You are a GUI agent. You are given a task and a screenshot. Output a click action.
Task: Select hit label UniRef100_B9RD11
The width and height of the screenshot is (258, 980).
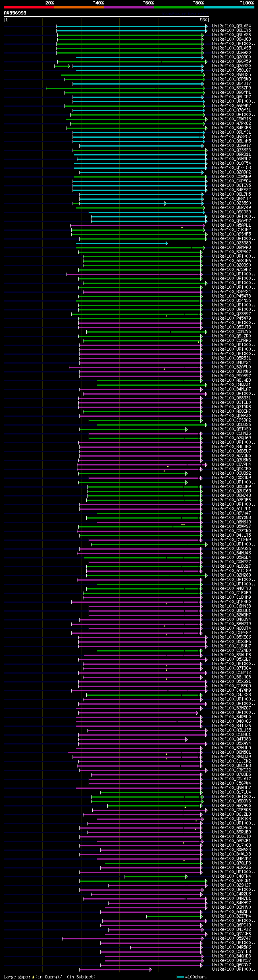tap(231, 154)
